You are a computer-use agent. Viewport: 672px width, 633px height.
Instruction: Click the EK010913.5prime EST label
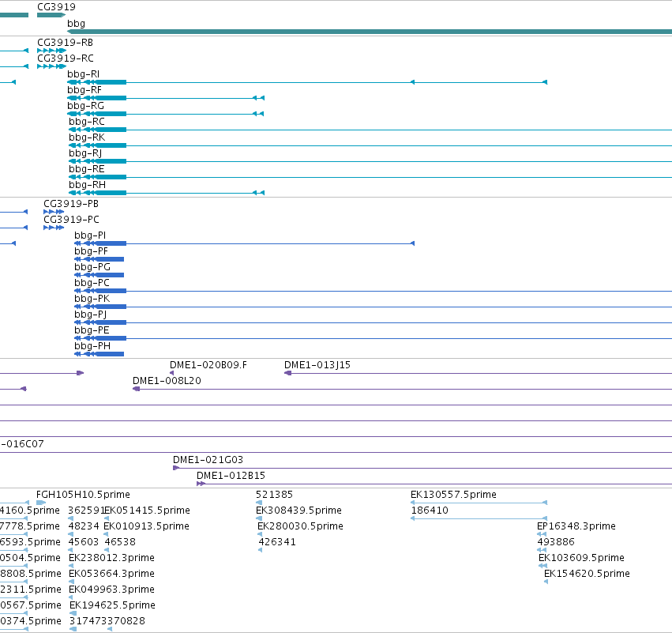coord(147,526)
